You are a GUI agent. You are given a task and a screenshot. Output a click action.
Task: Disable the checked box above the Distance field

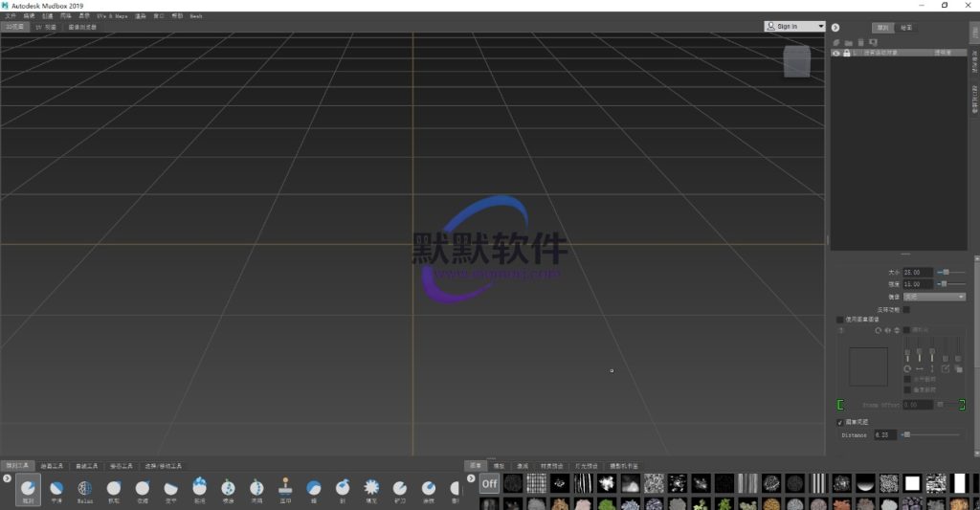840,422
